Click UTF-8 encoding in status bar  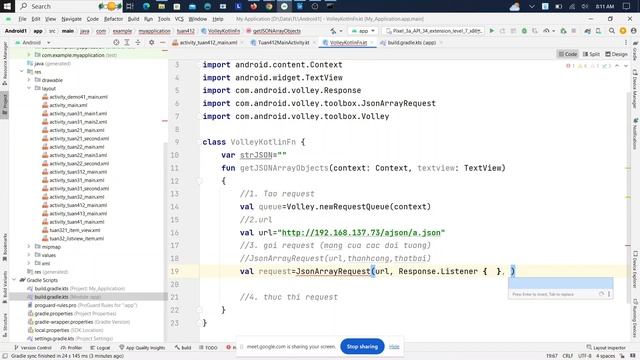pyautogui.click(x=584, y=356)
